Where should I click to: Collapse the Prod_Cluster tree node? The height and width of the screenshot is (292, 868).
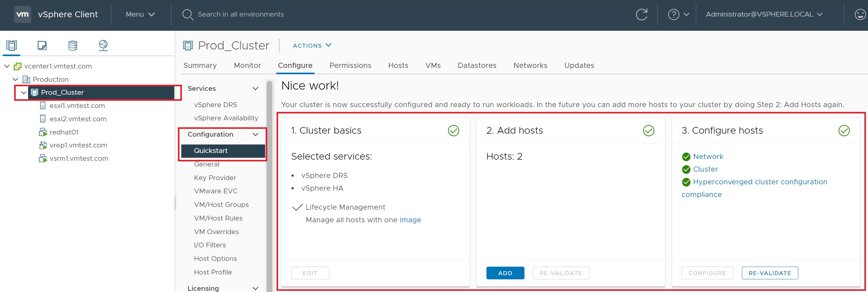coord(24,92)
